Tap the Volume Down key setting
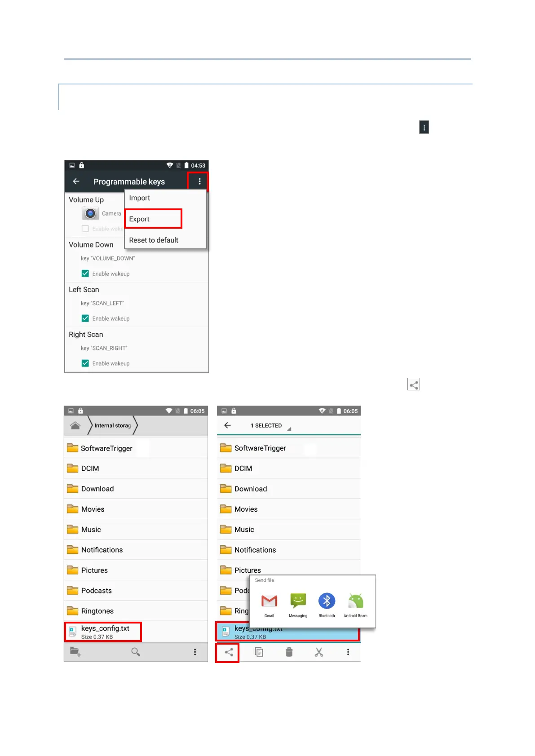Screen dimensions: 535x756 click(x=91, y=245)
